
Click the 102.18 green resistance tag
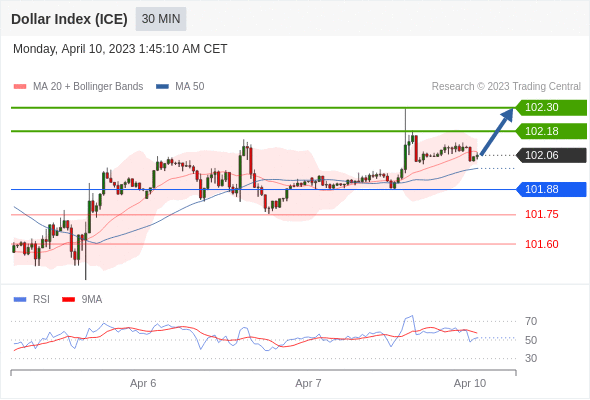[551, 131]
